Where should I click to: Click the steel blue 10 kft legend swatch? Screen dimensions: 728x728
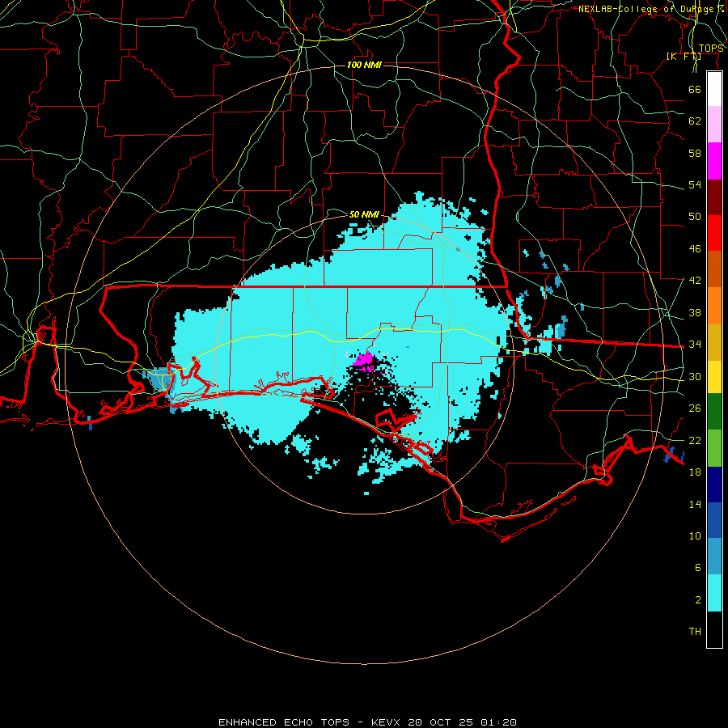coord(714,557)
